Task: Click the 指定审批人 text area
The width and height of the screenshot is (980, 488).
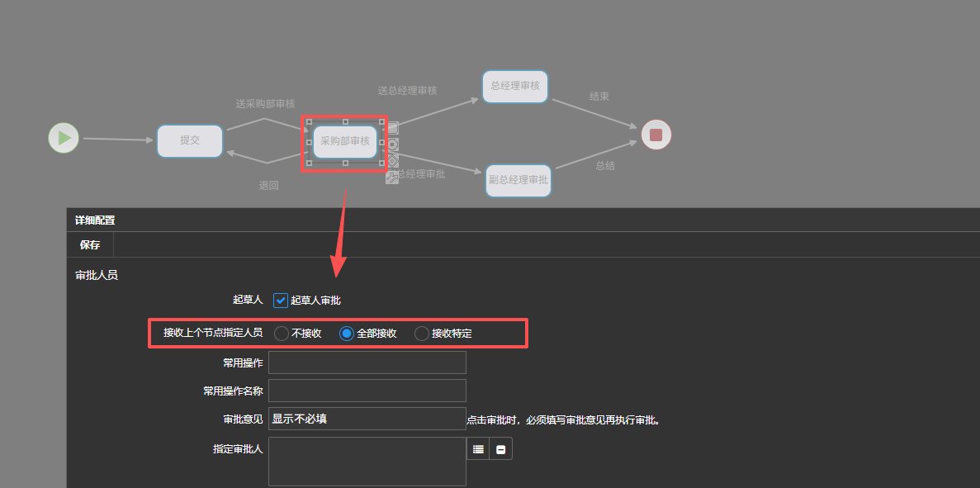Action: (x=367, y=461)
